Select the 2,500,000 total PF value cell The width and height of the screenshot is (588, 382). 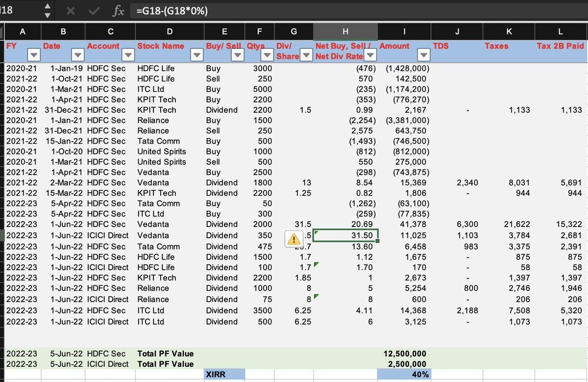tap(404, 364)
